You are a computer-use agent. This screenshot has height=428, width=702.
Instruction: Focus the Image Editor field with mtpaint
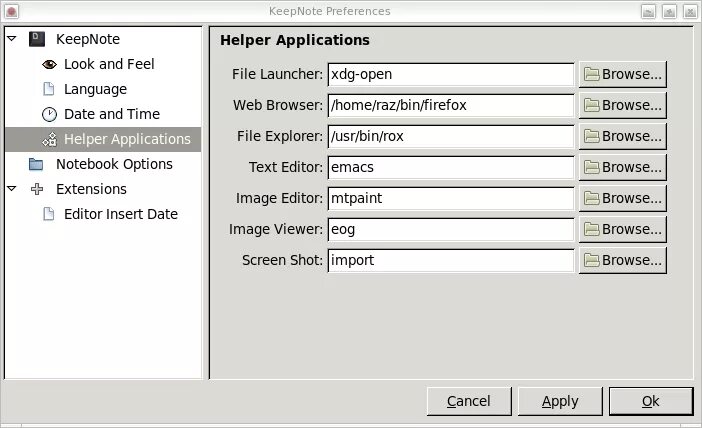point(451,198)
